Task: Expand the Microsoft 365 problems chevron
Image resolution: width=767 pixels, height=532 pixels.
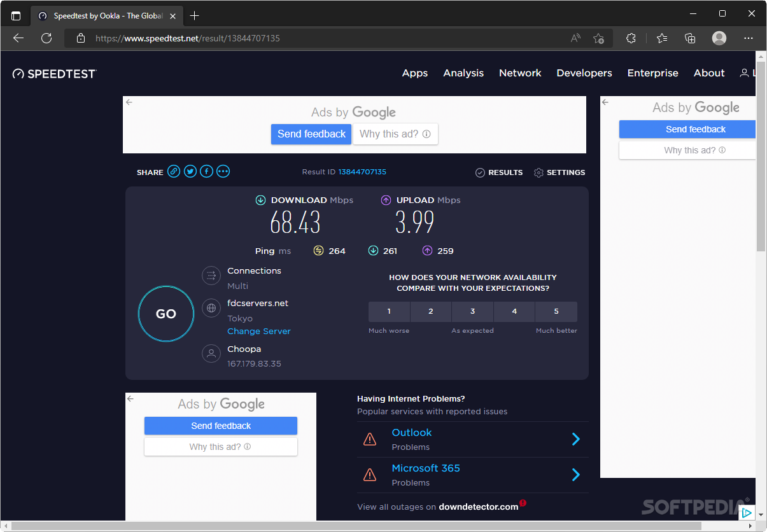Action: pos(575,475)
